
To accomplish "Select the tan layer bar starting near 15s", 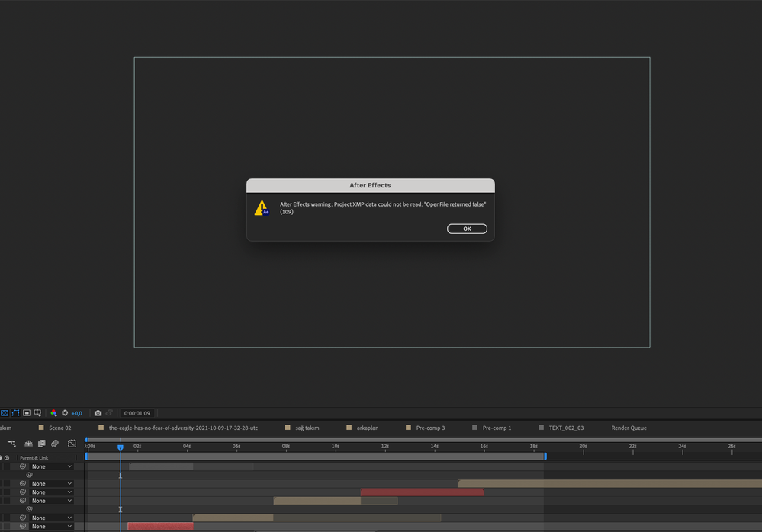I will pos(610,483).
